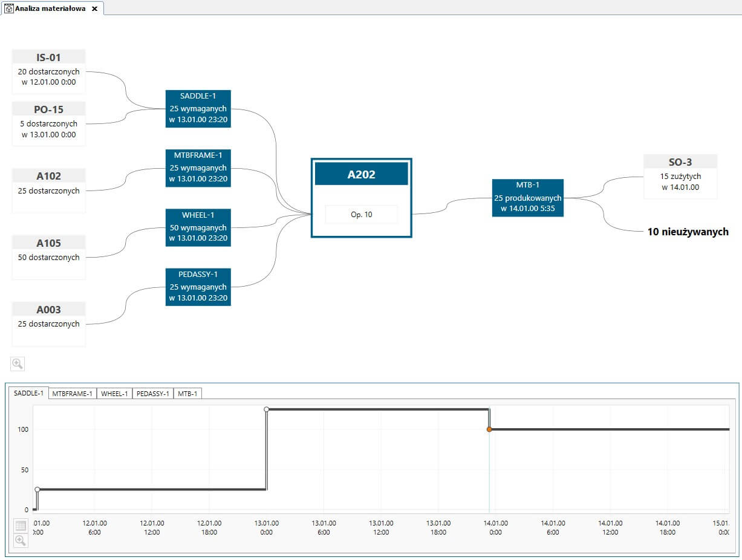Click the diagram zoom magnifier icon
Screen dimensions: 742x560
click(18, 364)
